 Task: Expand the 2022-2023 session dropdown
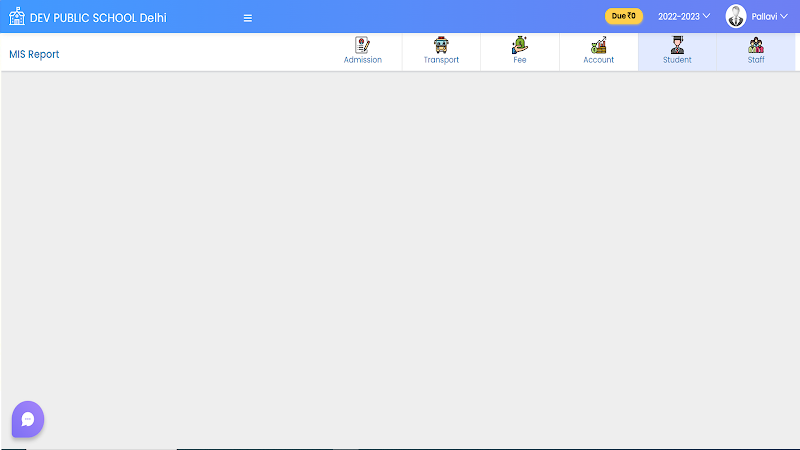coord(684,17)
